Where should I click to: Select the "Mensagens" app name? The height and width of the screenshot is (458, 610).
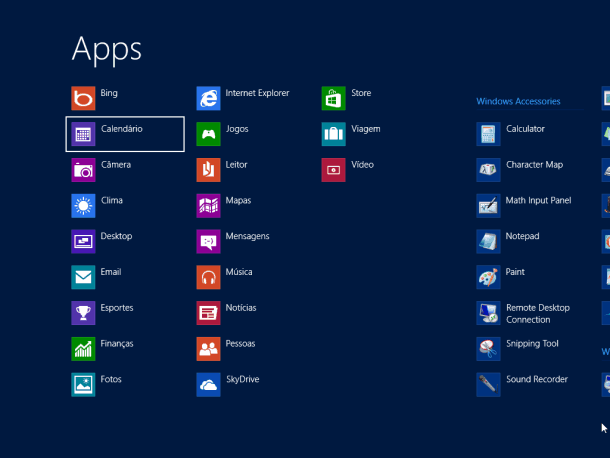247,236
